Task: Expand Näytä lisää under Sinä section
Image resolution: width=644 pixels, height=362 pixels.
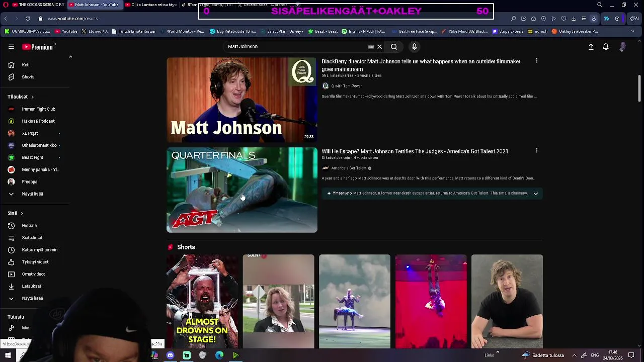Action: [x=35, y=298]
